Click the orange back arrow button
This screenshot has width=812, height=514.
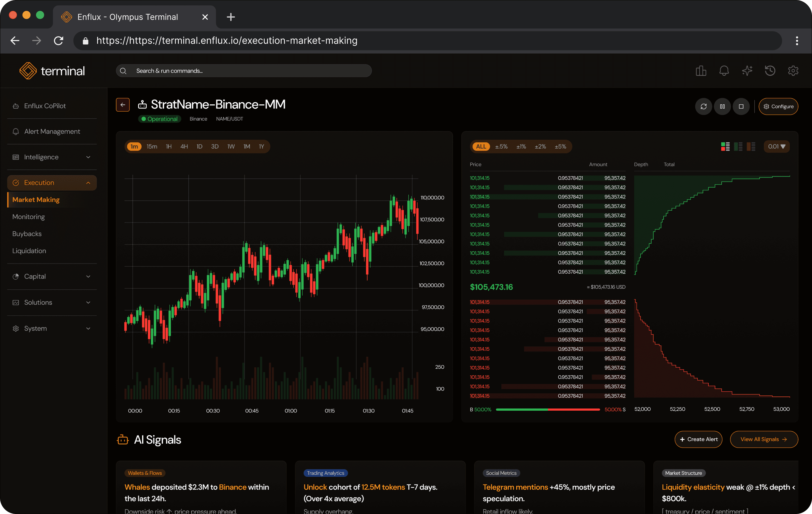tap(123, 105)
